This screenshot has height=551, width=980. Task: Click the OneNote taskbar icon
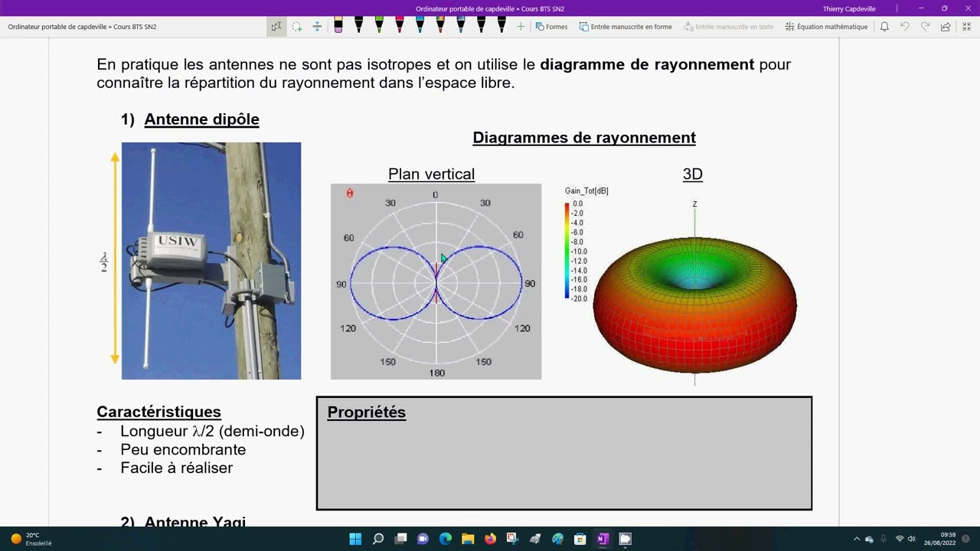point(603,539)
